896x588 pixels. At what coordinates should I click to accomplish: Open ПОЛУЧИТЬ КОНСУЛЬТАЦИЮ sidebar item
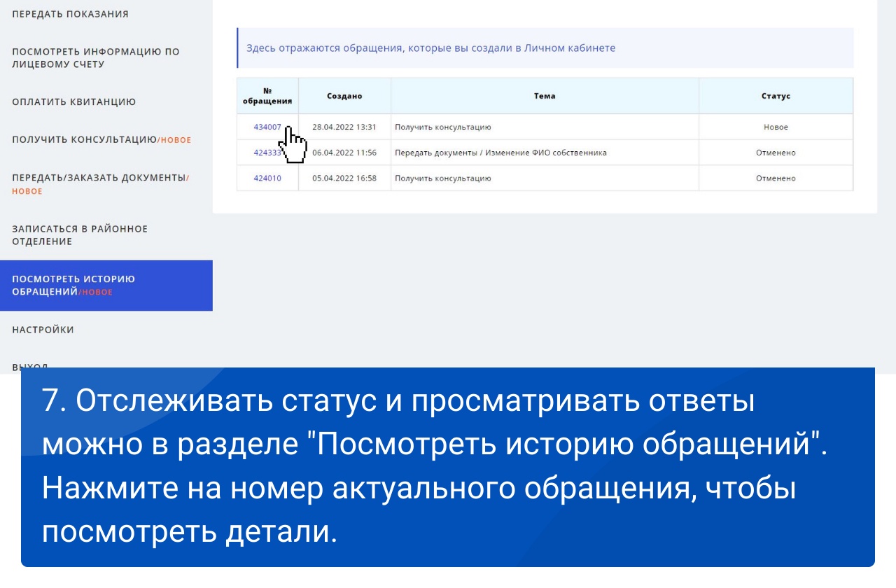click(101, 139)
